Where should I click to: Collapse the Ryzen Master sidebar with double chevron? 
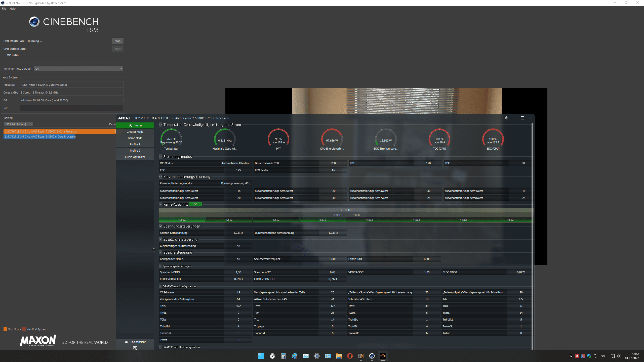click(x=154, y=249)
